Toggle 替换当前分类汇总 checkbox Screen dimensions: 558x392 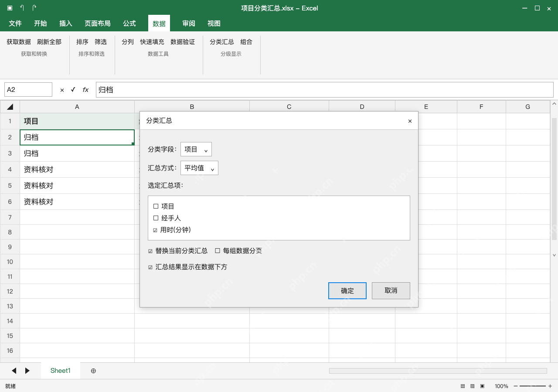(x=150, y=251)
